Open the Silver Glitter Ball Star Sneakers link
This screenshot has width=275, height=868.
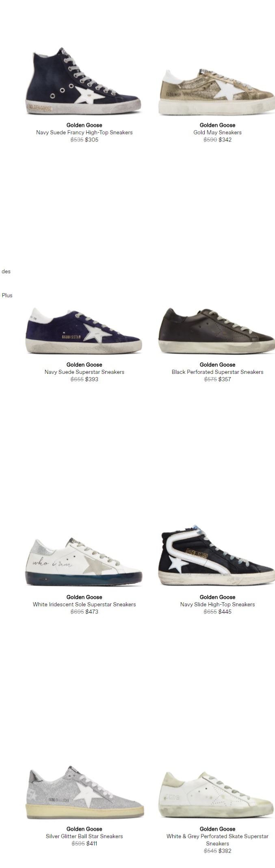[x=84, y=836]
